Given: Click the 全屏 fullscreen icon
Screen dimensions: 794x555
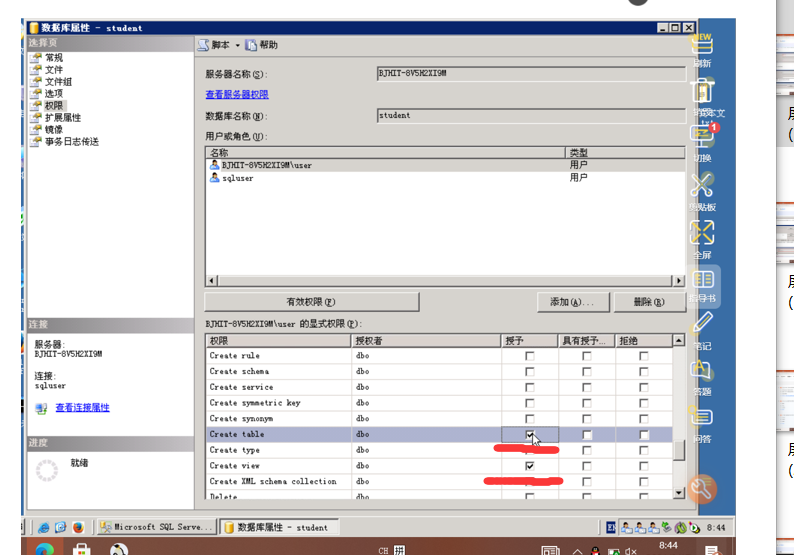Looking at the screenshot, I should (702, 232).
